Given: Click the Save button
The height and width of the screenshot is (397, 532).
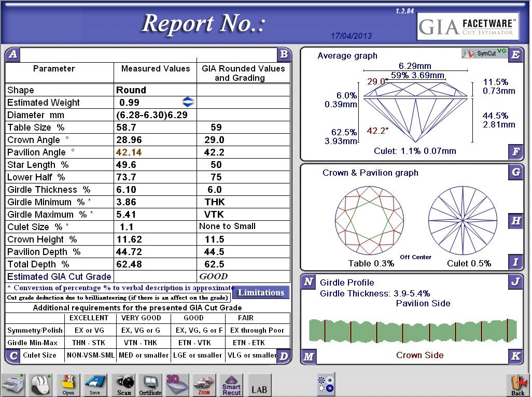Looking at the screenshot, I should (x=96, y=384).
